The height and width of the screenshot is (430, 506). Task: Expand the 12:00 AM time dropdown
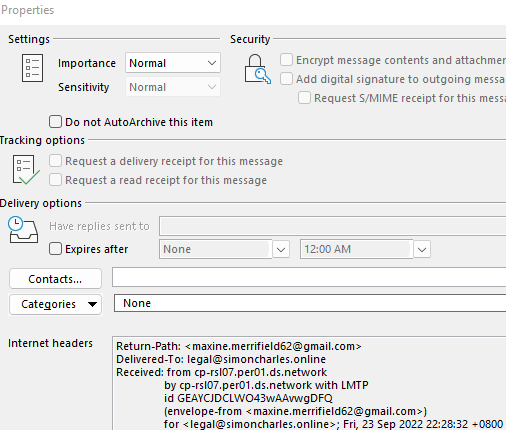pyautogui.click(x=422, y=249)
